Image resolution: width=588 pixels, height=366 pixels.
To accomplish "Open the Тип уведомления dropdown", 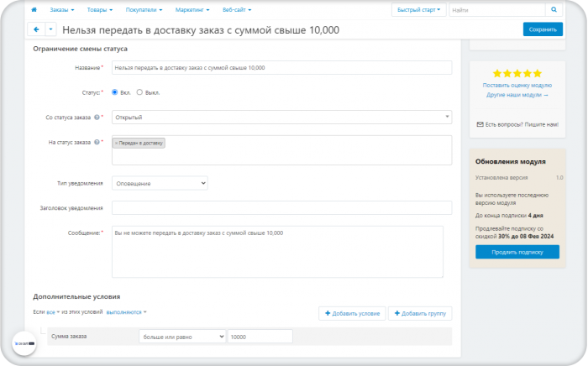I will pyautogui.click(x=160, y=183).
